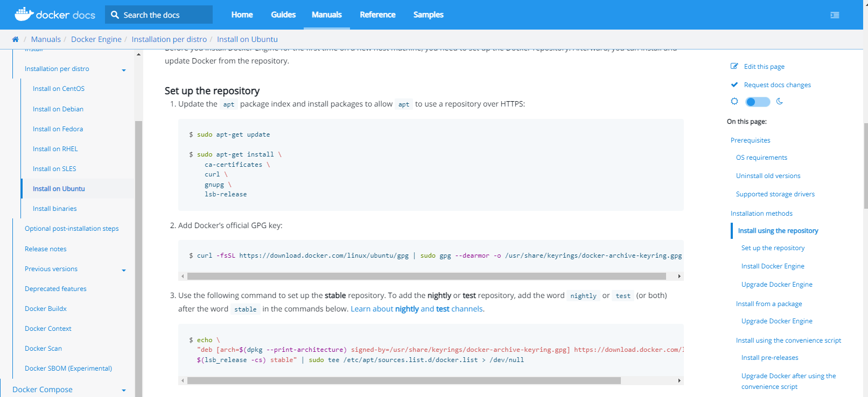The width and height of the screenshot is (868, 397).
Task: Go to Installation per distro breadcrumb
Action: [169, 39]
